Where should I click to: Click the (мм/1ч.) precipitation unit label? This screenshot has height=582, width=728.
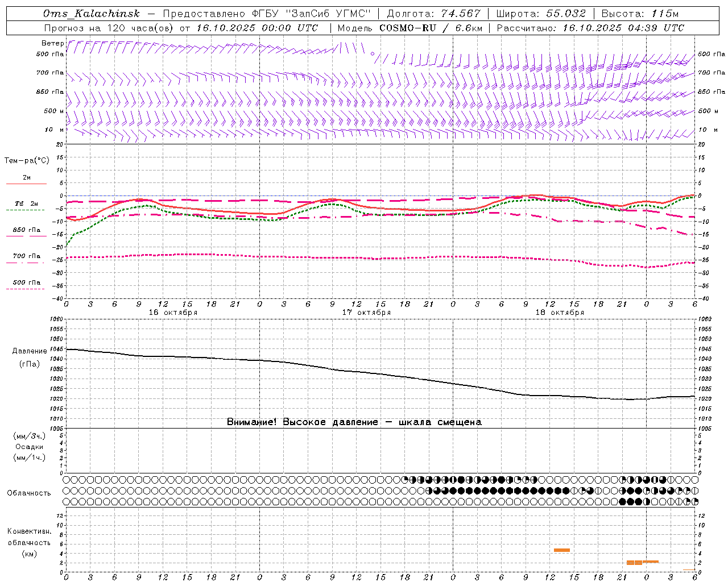(x=29, y=458)
